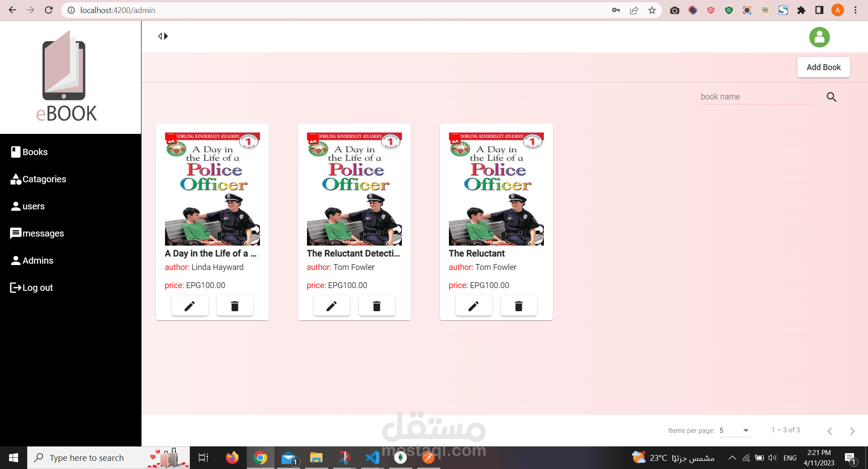Reload the page in Chrome

click(x=49, y=10)
